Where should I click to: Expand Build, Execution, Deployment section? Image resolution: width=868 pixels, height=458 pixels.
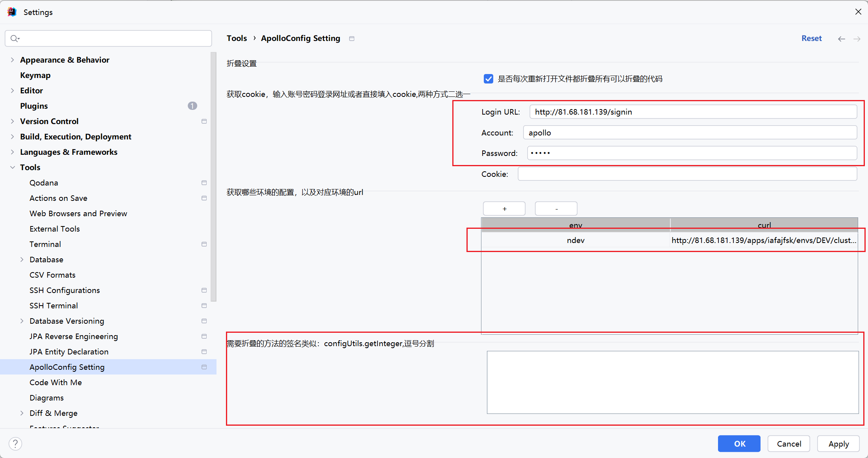pyautogui.click(x=12, y=137)
